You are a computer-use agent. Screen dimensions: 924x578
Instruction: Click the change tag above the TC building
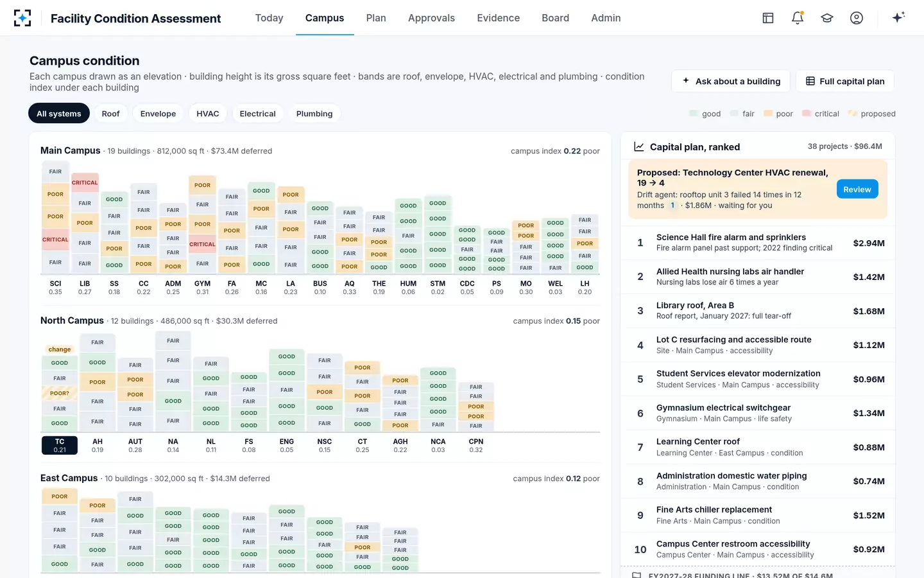coord(60,349)
